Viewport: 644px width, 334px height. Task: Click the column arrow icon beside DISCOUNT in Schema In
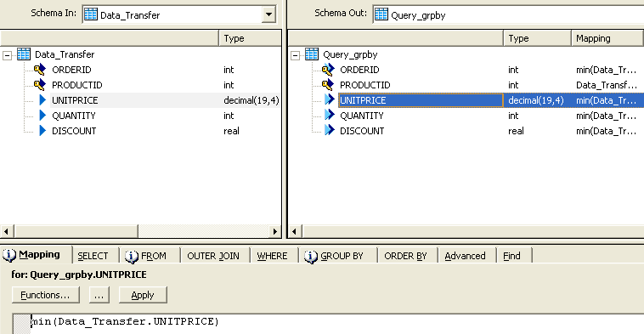pyautogui.click(x=42, y=131)
